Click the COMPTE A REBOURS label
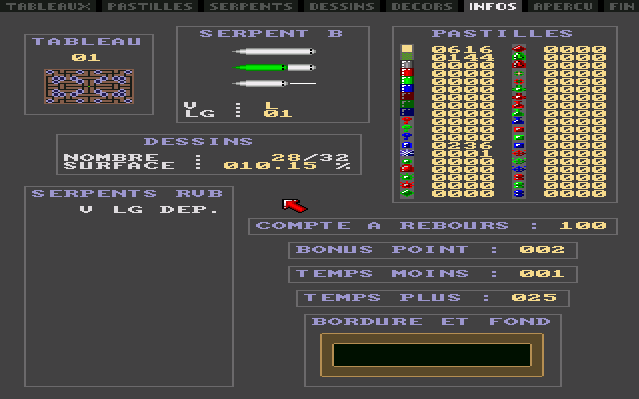The height and width of the screenshot is (399, 639). tap(382, 225)
